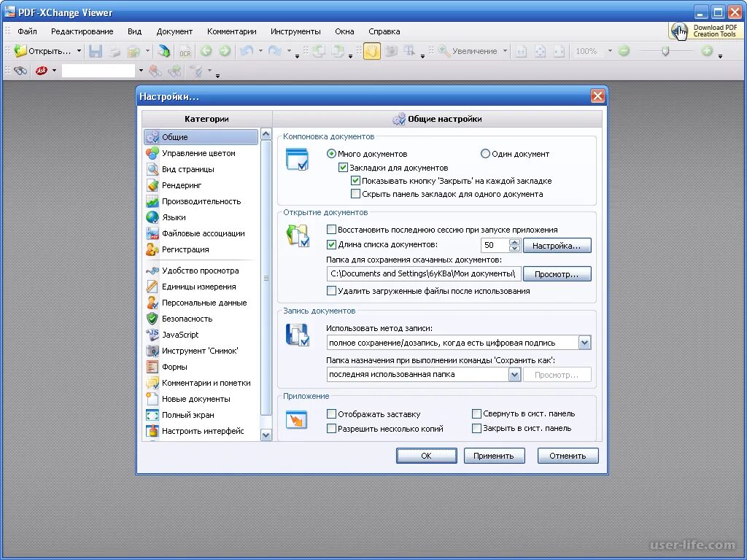Click the Персональные данные icon
This screenshot has height=560, width=747.
coord(152,303)
